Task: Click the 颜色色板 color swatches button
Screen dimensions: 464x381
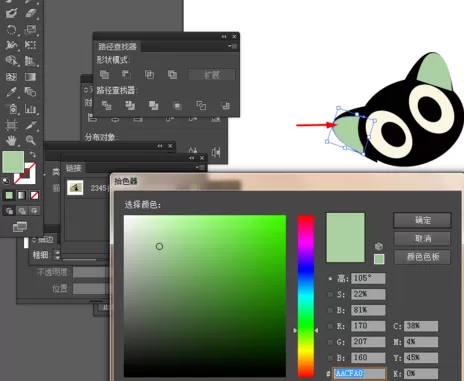Action: pyautogui.click(x=423, y=257)
